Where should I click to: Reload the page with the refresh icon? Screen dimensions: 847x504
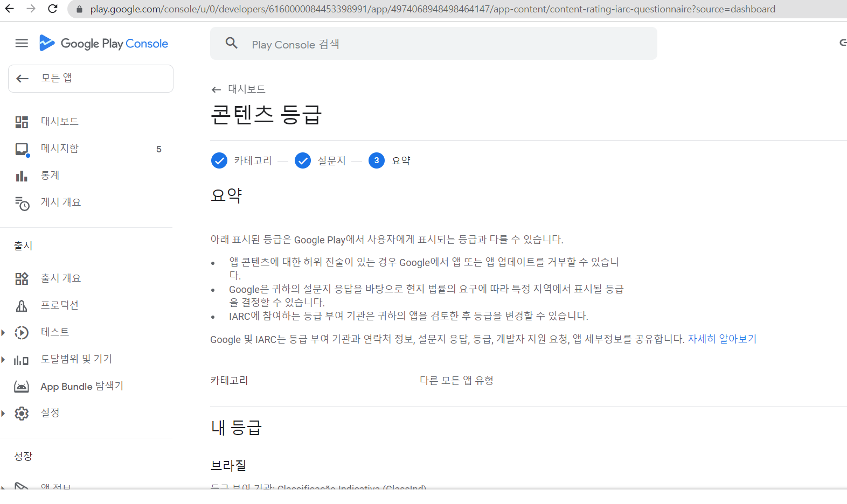(x=53, y=9)
